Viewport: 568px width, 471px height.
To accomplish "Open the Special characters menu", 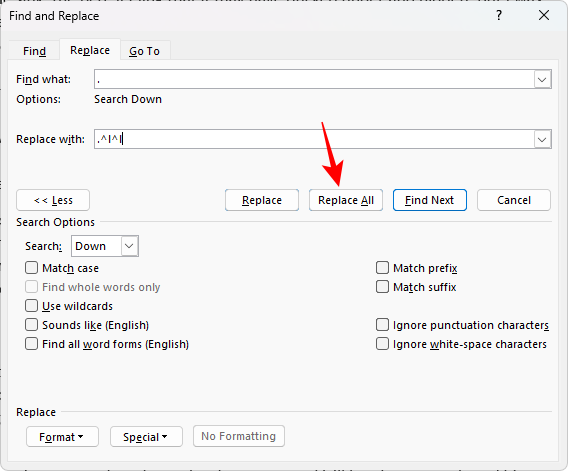I will coord(146,437).
